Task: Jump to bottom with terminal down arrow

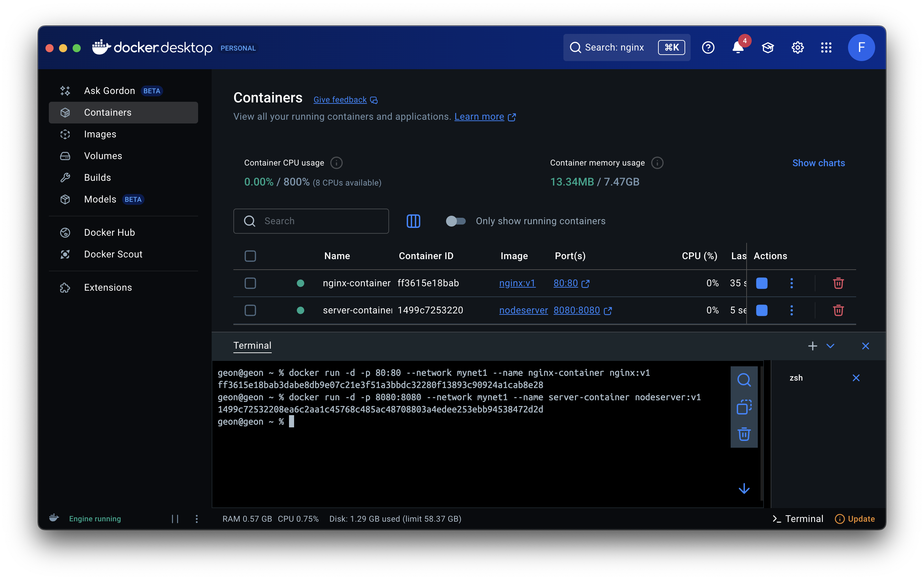Action: (x=744, y=488)
